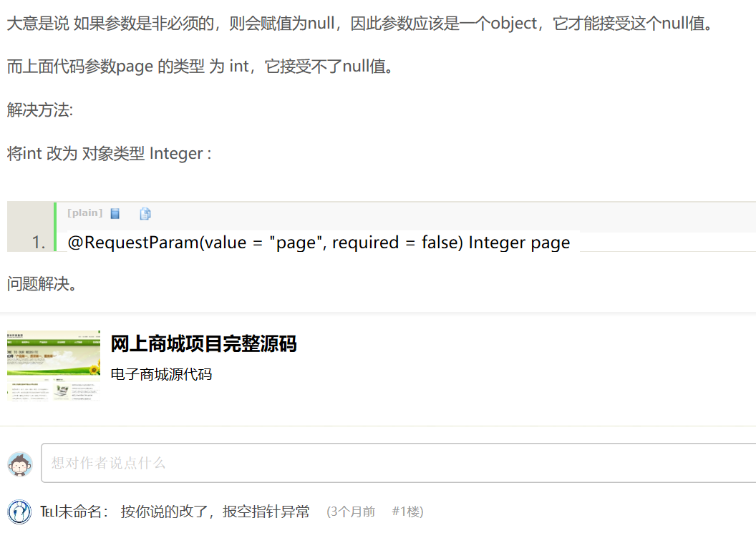Open the 网上商城项目完整源码 link

(x=203, y=344)
